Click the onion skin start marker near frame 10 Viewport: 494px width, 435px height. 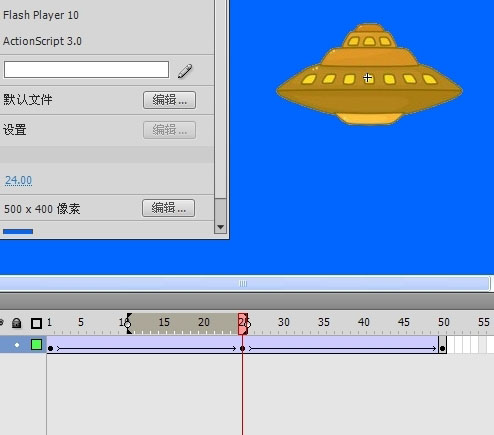click(128, 323)
